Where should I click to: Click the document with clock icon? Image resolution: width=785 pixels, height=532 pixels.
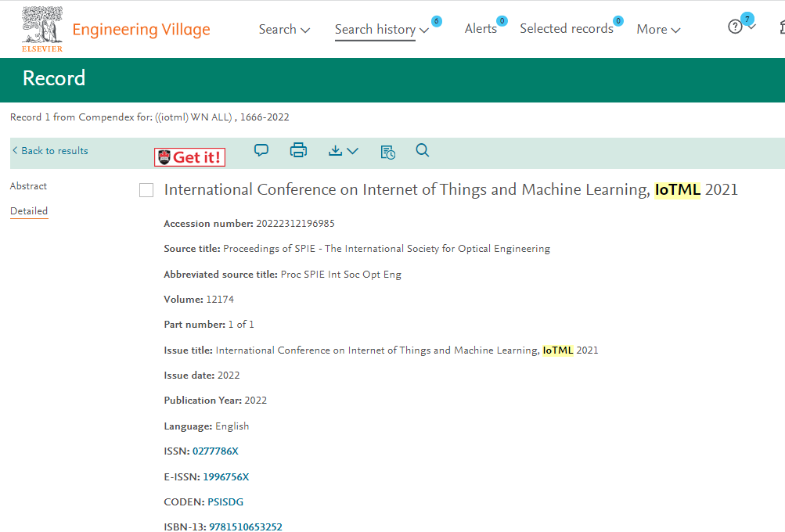pos(387,151)
